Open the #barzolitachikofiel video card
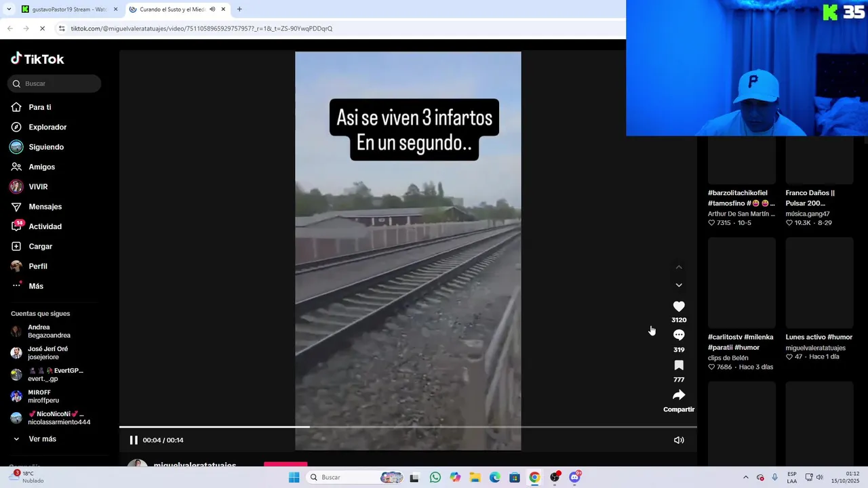The width and height of the screenshot is (868, 488). point(742,161)
